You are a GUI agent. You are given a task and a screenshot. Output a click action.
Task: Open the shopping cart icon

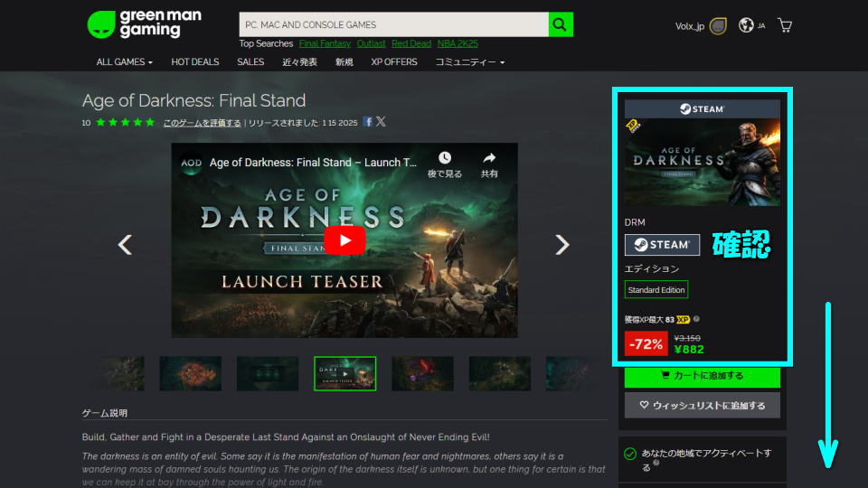[x=785, y=25]
